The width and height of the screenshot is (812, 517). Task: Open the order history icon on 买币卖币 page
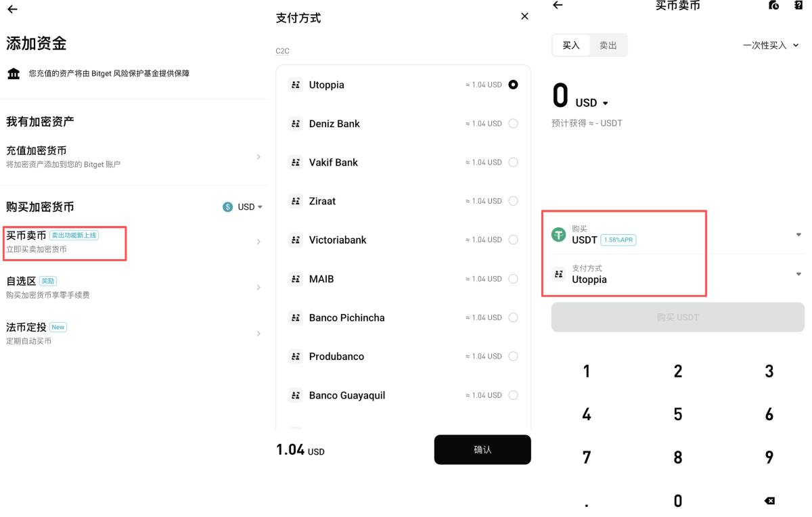point(773,5)
